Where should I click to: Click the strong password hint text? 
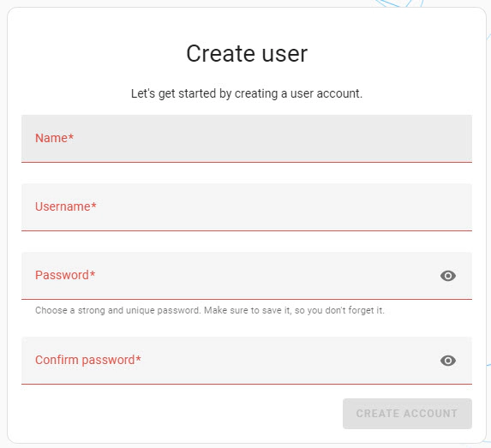coord(209,310)
